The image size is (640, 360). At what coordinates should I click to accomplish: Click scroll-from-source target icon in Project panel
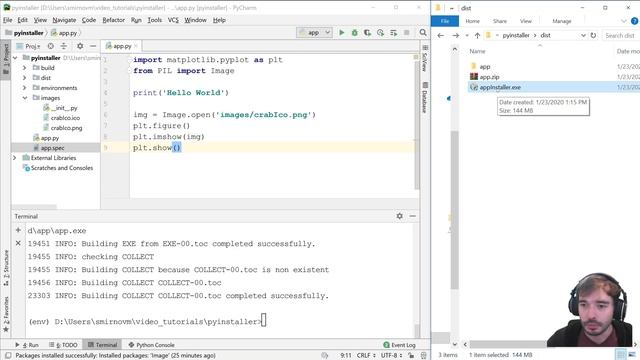tap(51, 46)
